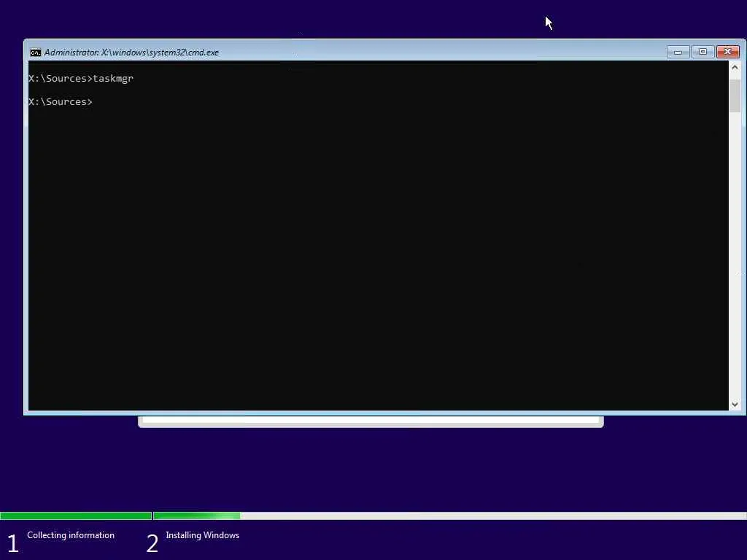This screenshot has height=560, width=747.
Task: Click the command prompt scrollbar up arrow
Action: (735, 68)
